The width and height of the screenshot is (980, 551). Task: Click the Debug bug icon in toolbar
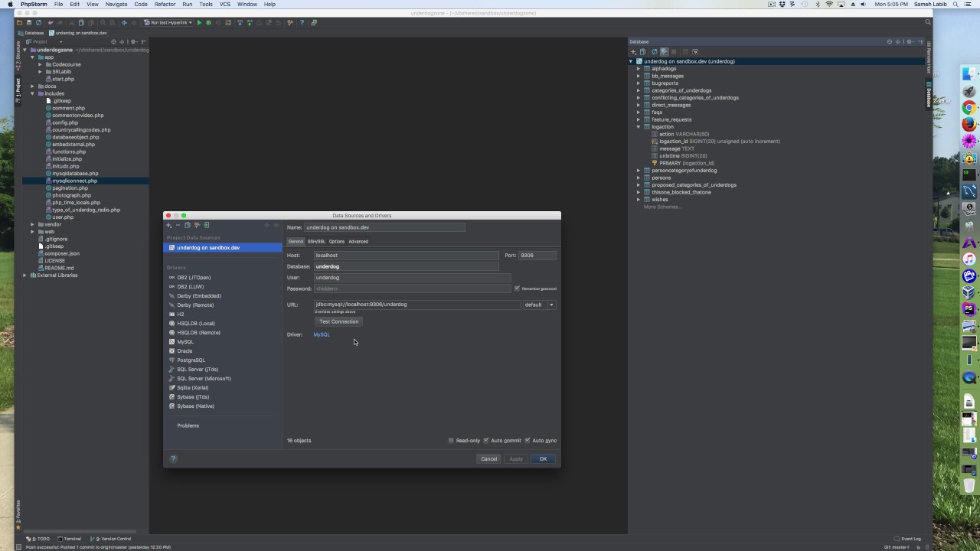208,23
